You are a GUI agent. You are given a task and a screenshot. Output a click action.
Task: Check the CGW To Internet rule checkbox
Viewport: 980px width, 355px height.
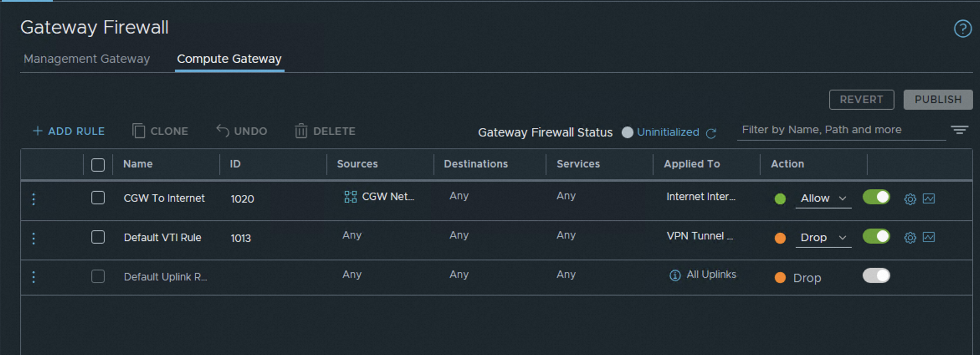(x=98, y=198)
